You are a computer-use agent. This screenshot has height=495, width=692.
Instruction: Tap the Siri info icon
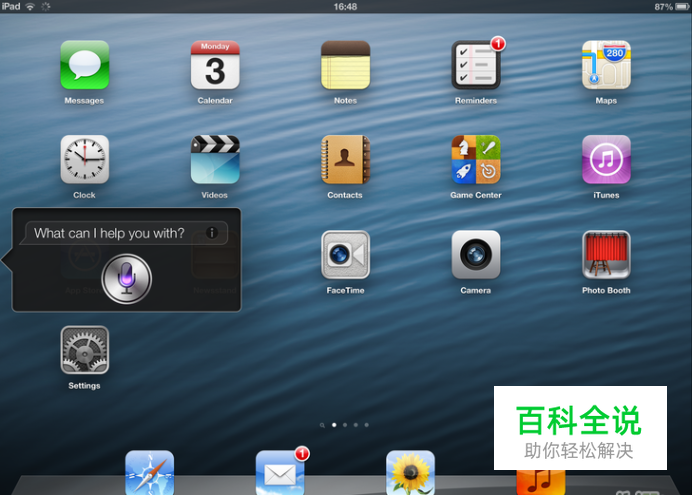coord(212,232)
